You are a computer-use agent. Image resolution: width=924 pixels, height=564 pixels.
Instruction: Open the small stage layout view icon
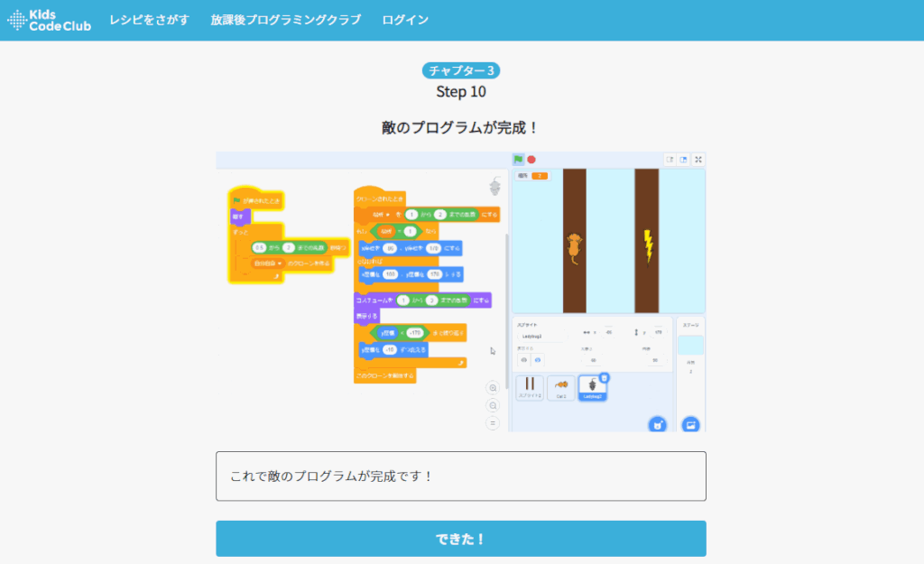click(671, 160)
